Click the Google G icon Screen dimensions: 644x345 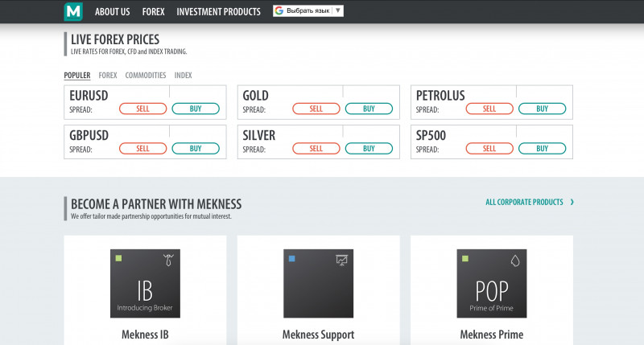(279, 10)
